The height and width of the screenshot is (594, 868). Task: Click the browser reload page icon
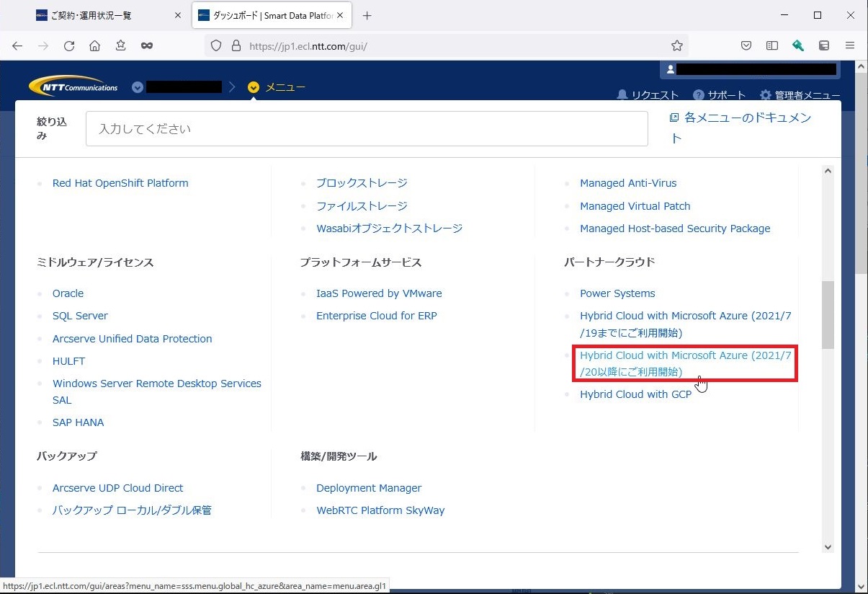69,45
